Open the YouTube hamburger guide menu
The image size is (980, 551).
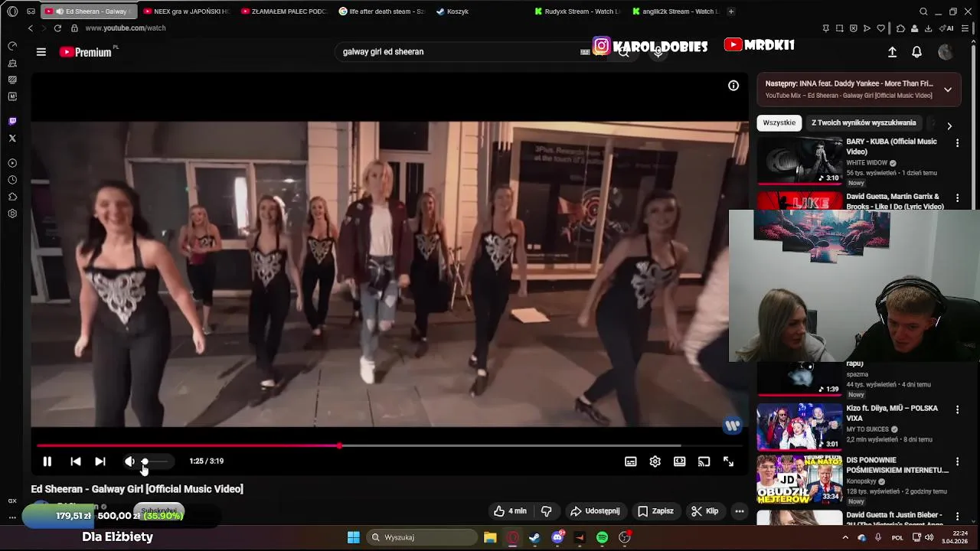[41, 52]
